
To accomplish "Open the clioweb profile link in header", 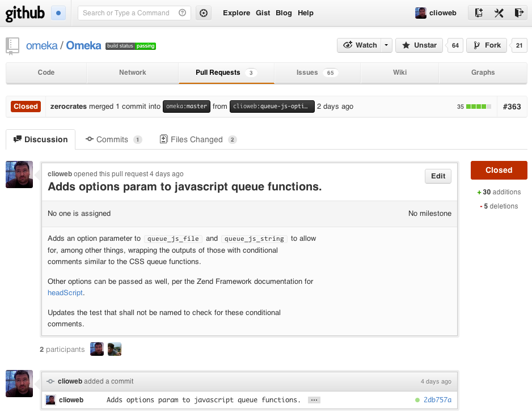I will (x=443, y=13).
